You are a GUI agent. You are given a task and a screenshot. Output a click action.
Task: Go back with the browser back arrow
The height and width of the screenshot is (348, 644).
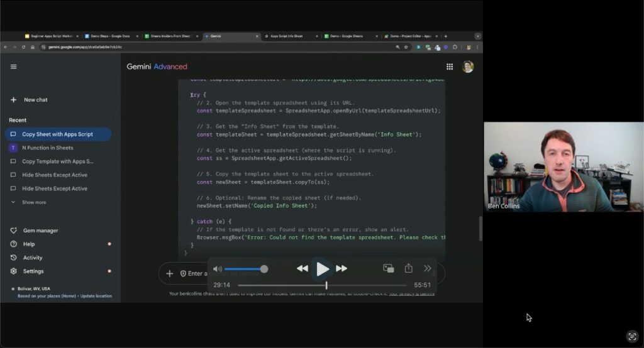(x=5, y=47)
